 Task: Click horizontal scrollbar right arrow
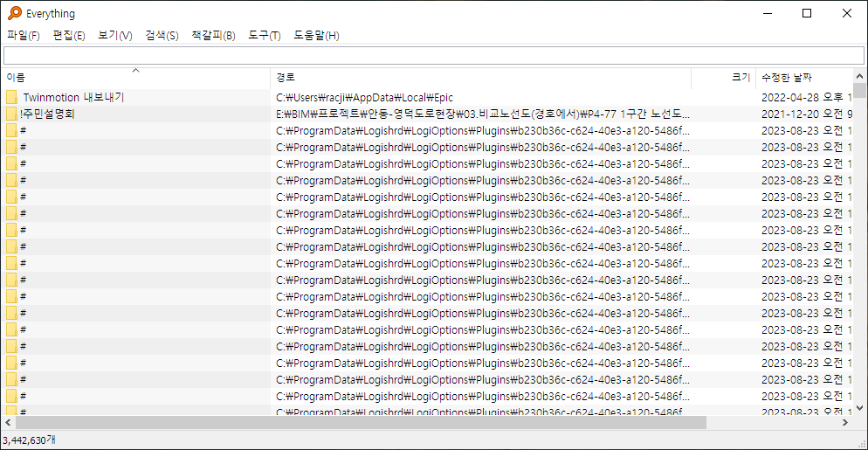pyautogui.click(x=845, y=422)
